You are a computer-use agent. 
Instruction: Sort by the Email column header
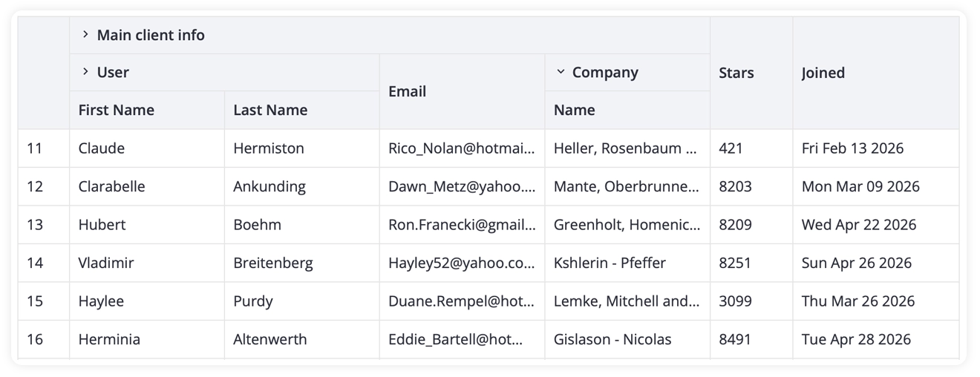(x=408, y=91)
